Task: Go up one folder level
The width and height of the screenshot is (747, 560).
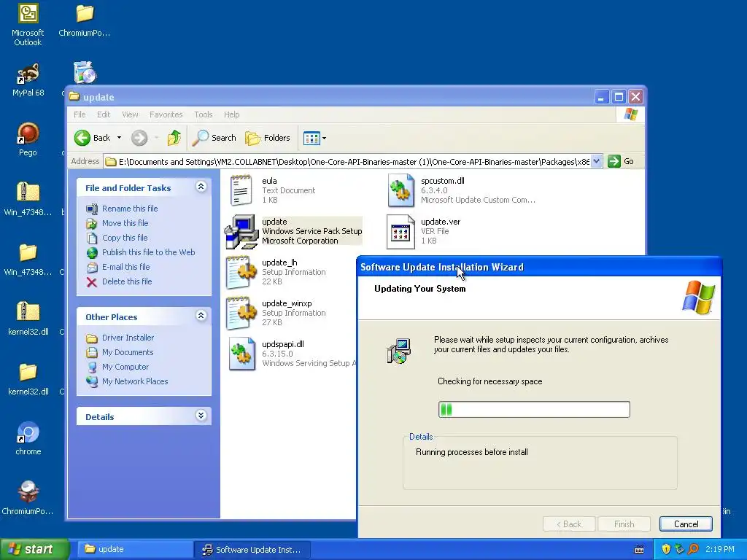Action: [x=174, y=138]
